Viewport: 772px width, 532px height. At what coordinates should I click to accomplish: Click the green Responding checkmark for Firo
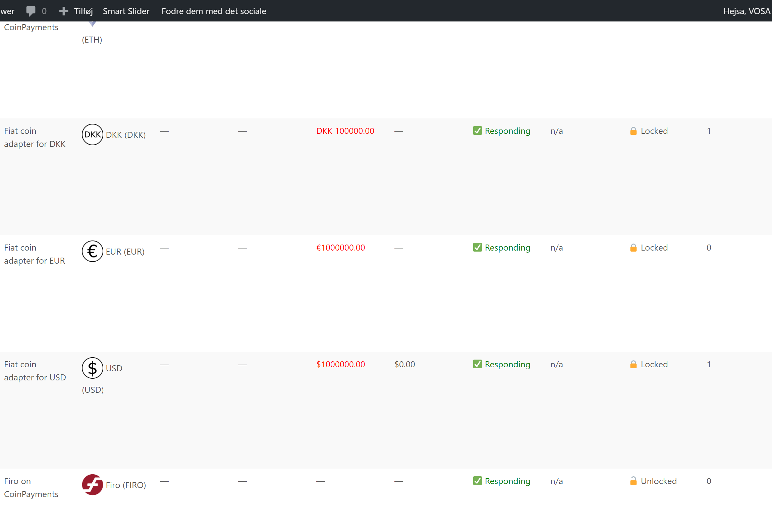tap(478, 481)
